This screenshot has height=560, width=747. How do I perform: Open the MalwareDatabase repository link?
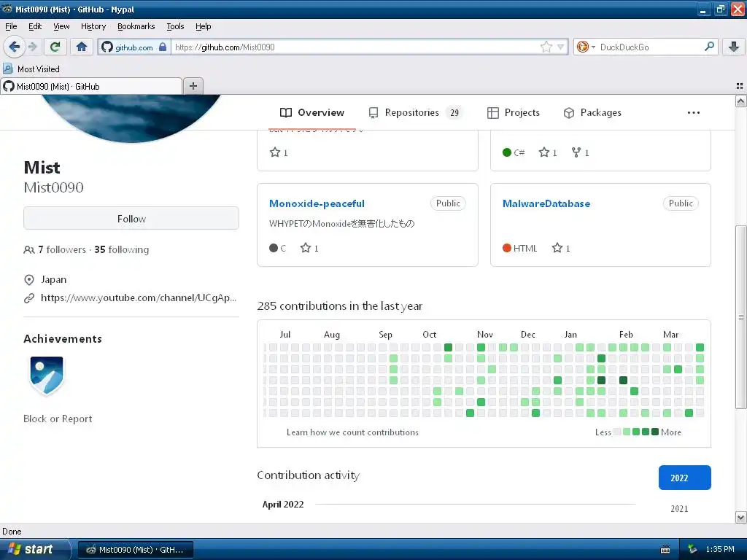(546, 203)
